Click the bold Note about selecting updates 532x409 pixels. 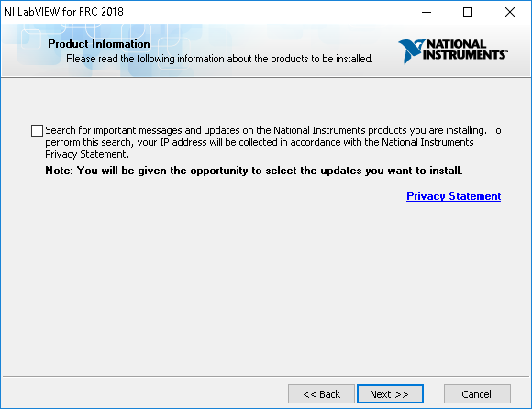[254, 171]
